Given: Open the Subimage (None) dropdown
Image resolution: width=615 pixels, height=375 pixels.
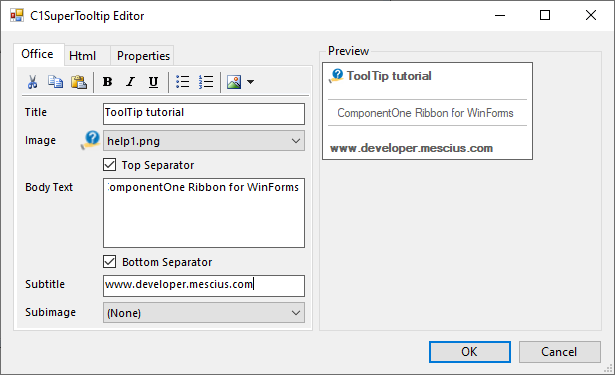Looking at the screenshot, I should tap(204, 313).
